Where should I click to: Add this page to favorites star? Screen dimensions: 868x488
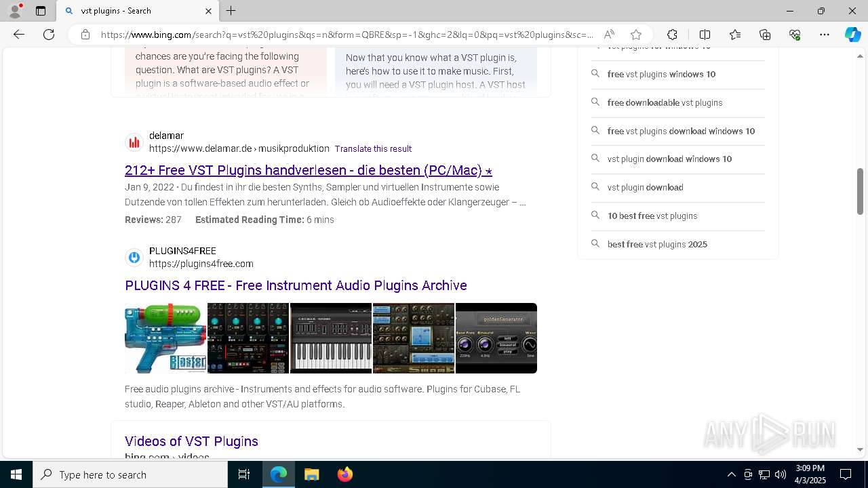pyautogui.click(x=636, y=35)
